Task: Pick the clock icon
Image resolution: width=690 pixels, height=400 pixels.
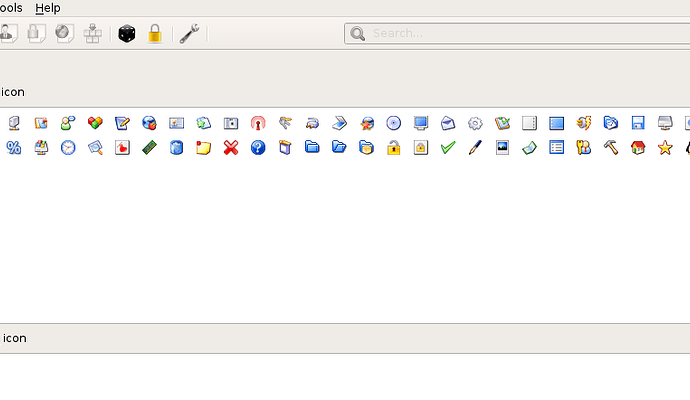Action: tap(68, 148)
